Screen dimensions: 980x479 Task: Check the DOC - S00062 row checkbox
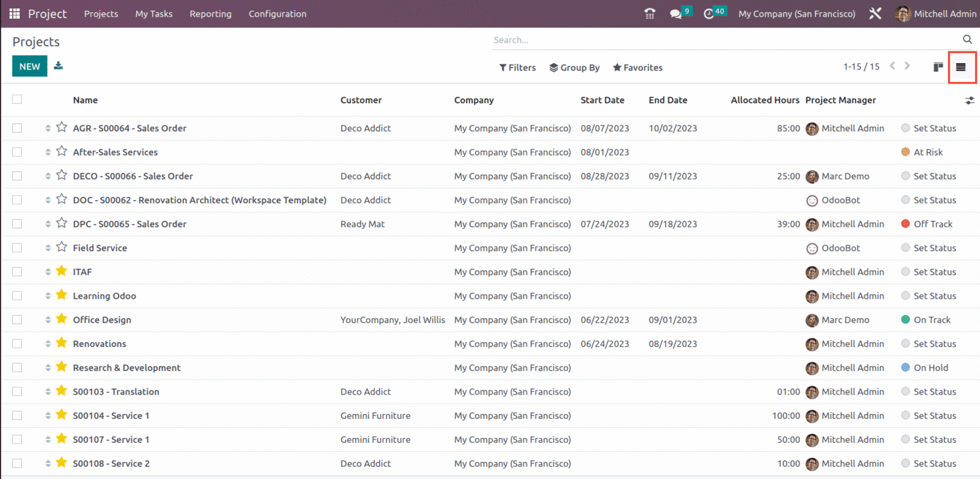tap(17, 200)
